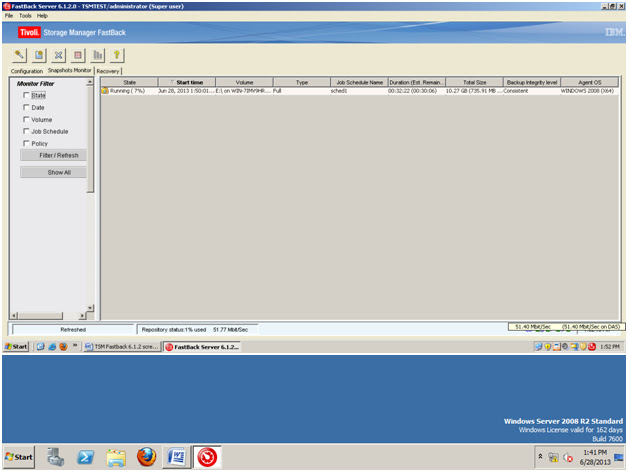Click the WINDOWS 2008 (X64) Agent OS cell
The width and height of the screenshot is (628, 472).
(590, 91)
